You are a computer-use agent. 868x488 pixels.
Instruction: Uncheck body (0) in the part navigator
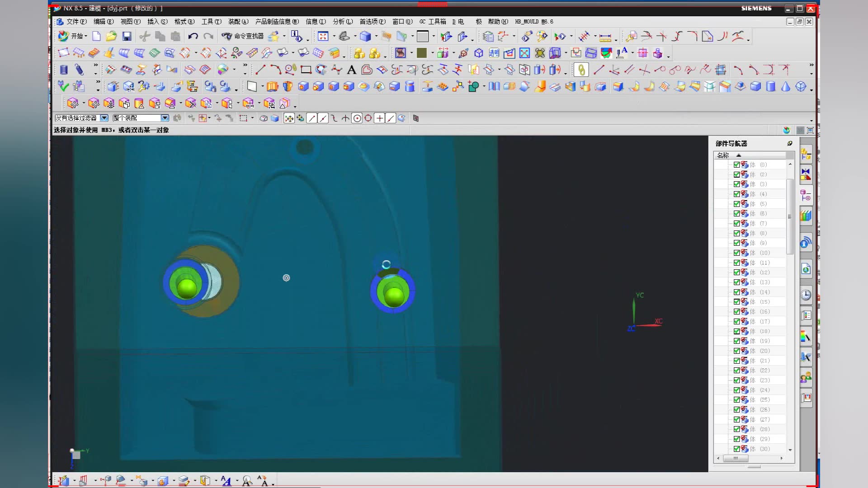click(736, 165)
